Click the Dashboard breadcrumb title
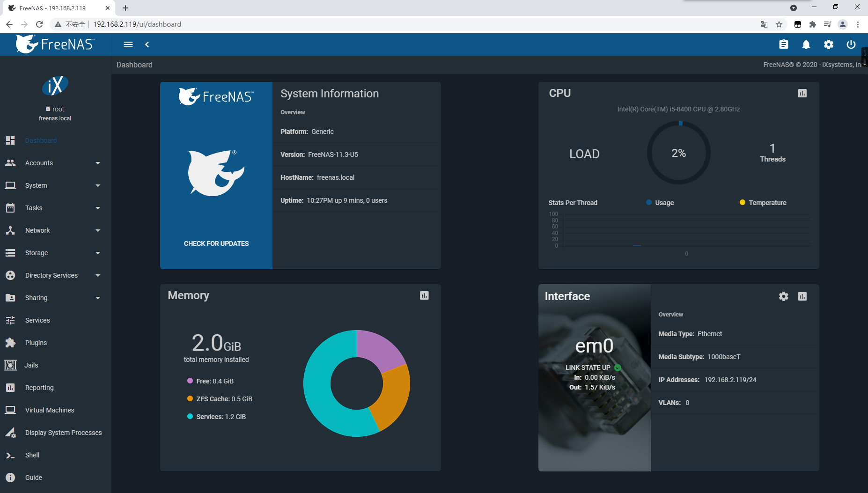Viewport: 868px width, 493px height. coord(134,65)
